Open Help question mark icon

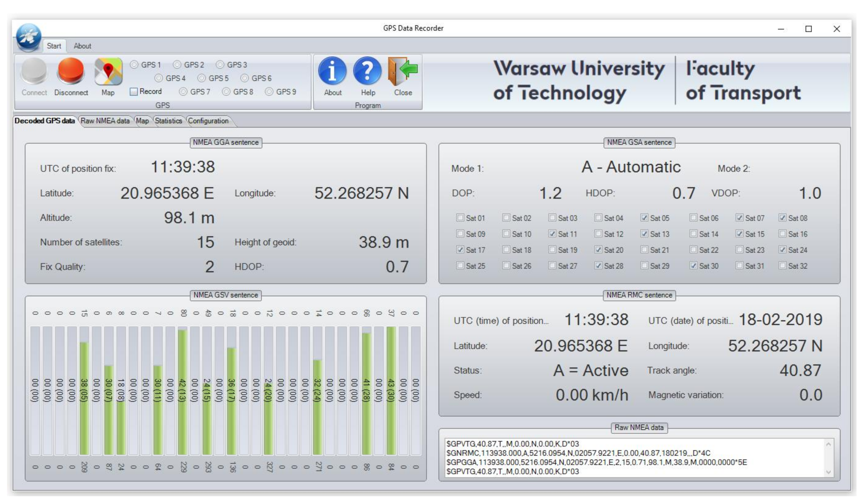click(368, 71)
